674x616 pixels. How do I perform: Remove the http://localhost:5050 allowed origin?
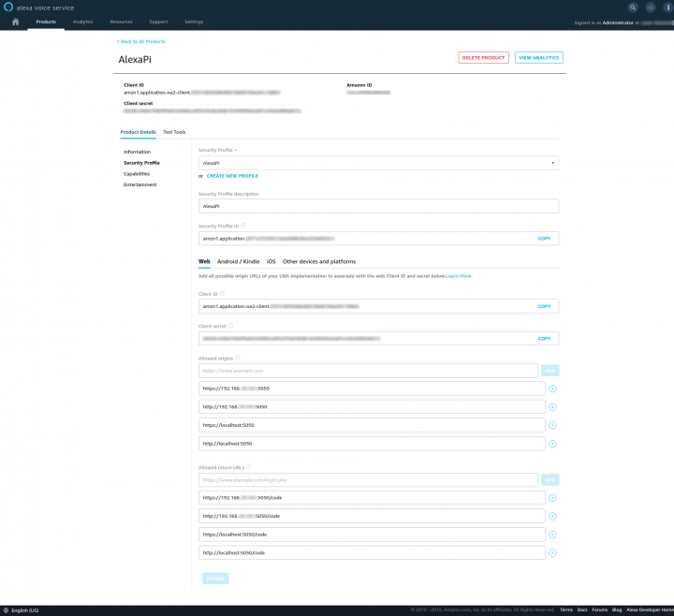552,444
